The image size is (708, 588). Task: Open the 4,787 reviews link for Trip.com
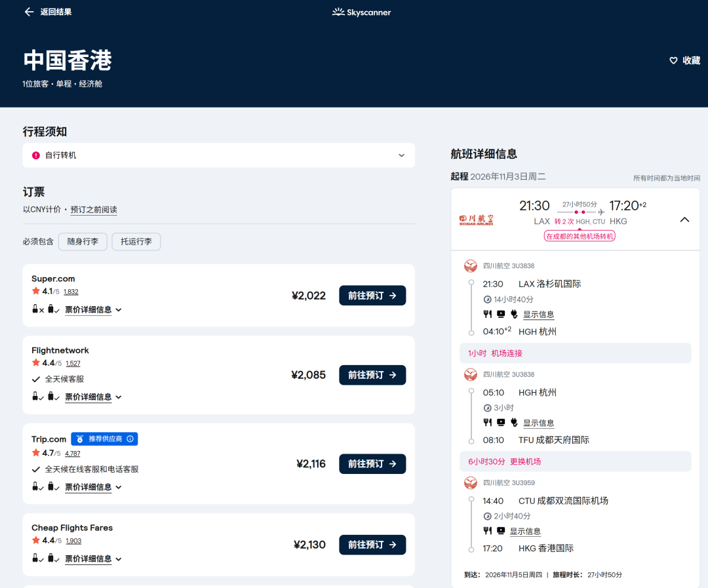point(73,454)
